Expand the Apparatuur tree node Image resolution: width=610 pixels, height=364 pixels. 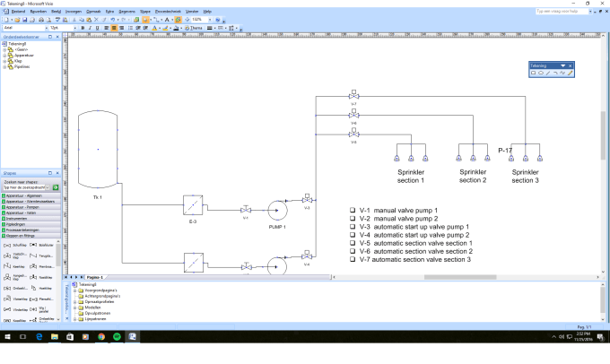click(4, 55)
